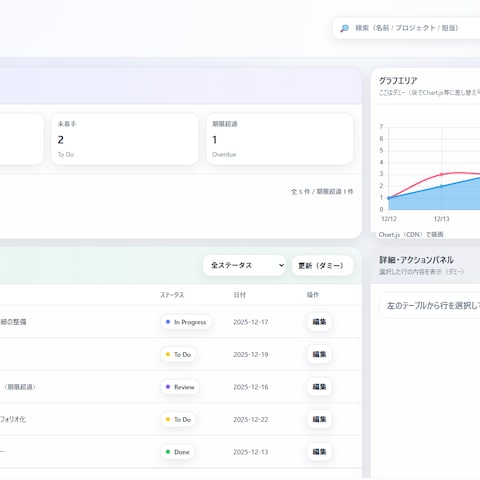Image resolution: width=480 pixels, height=480 pixels.
Task: Click the 12/12 chart axis label
Action: 389,219
